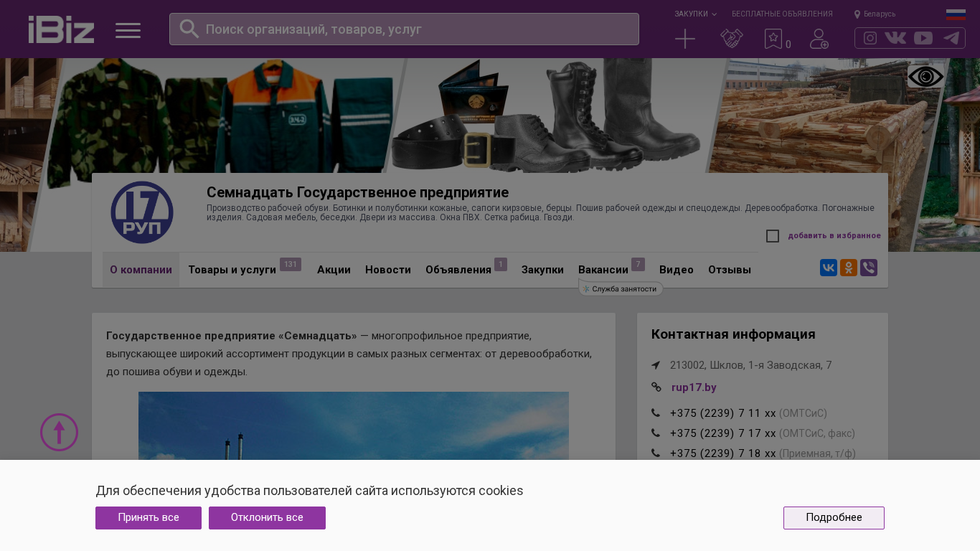Open the hamburger main menu
This screenshot has height=551, width=980.
[x=128, y=30]
